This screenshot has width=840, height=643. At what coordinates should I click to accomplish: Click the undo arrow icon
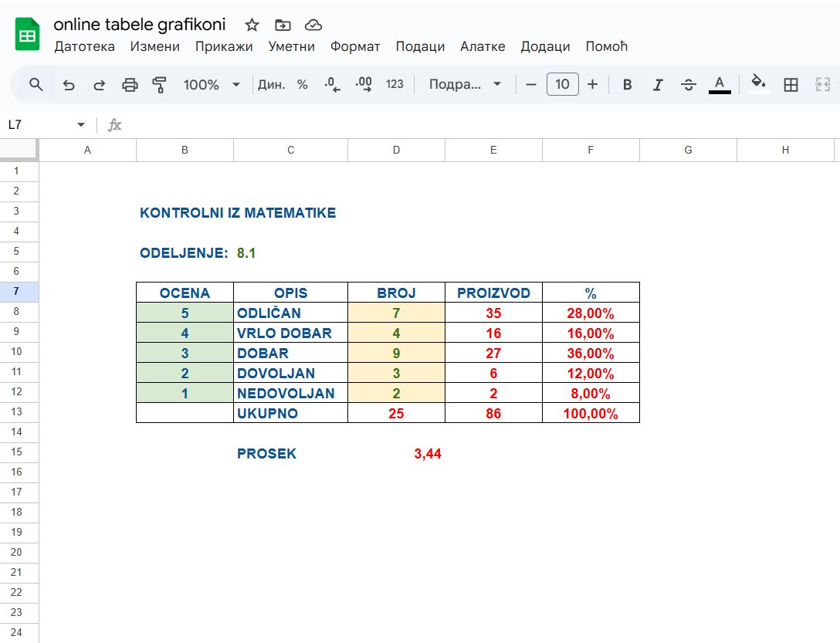coord(69,84)
